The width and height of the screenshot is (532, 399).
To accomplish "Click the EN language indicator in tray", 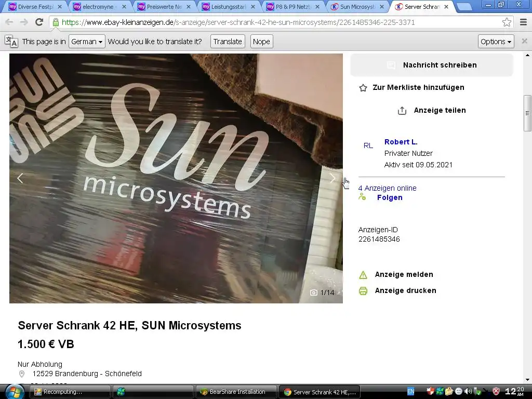I will click(410, 392).
